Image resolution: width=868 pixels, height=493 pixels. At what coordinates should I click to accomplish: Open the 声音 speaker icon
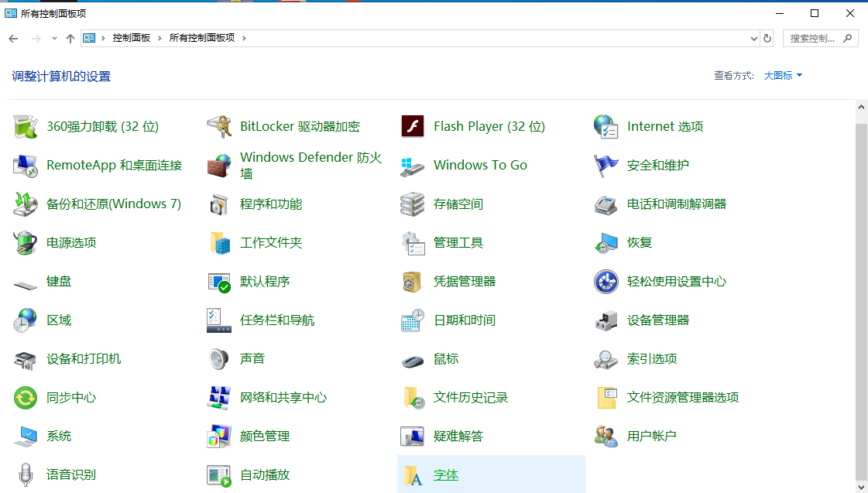click(219, 358)
